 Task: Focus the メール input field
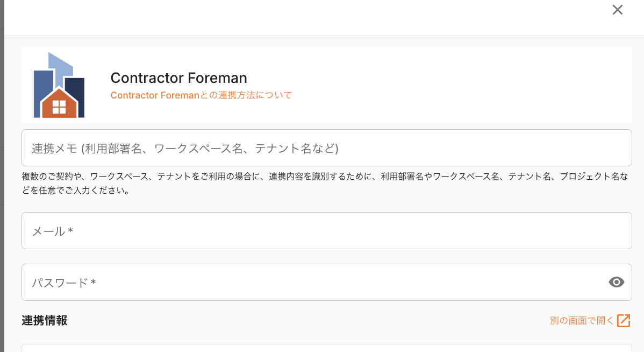pos(326,231)
